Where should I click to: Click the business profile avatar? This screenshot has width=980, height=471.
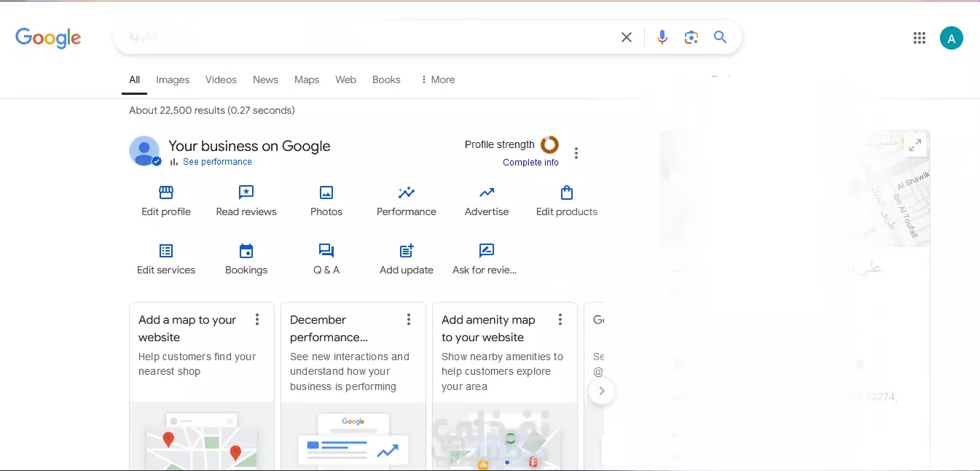tap(144, 151)
